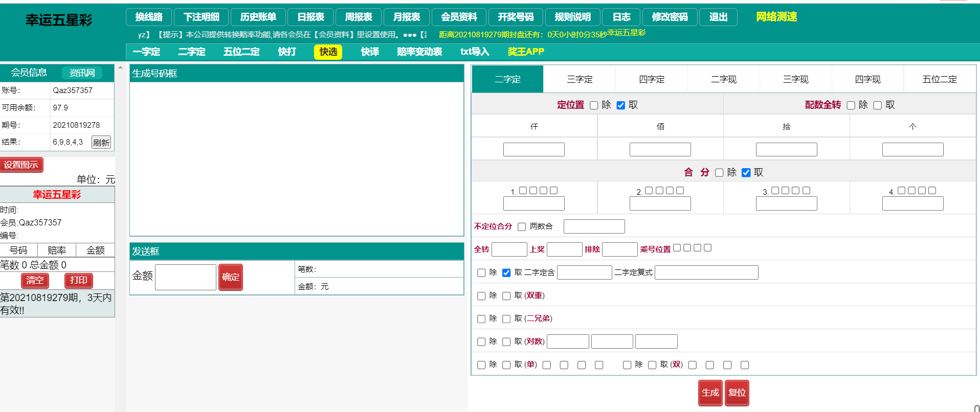Click inside the 生成号码框 text area

[297, 159]
